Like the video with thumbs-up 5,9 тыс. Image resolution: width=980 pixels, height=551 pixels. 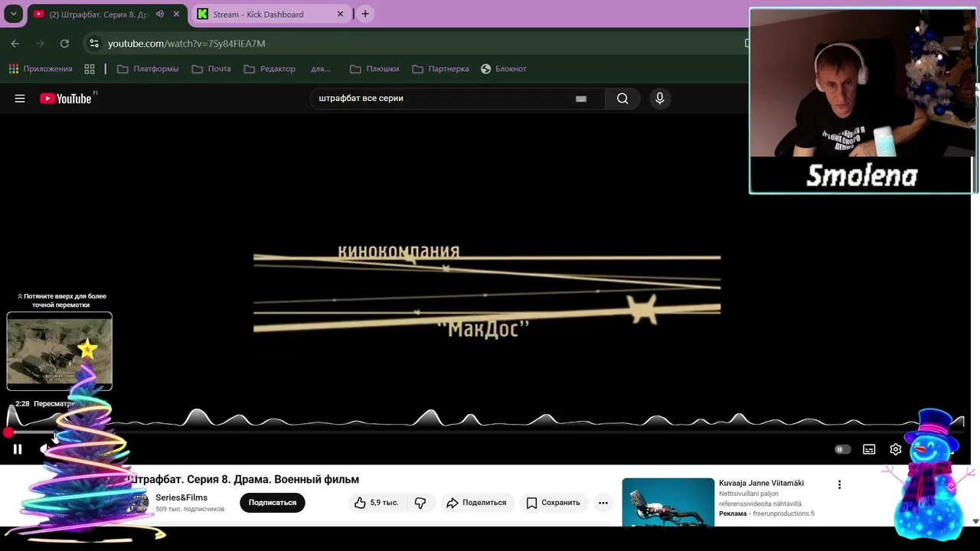coord(376,503)
